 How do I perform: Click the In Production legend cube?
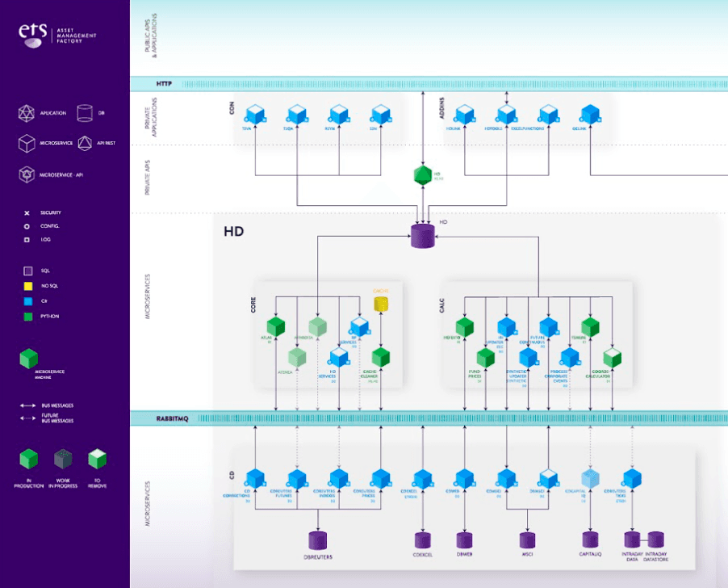(29, 459)
